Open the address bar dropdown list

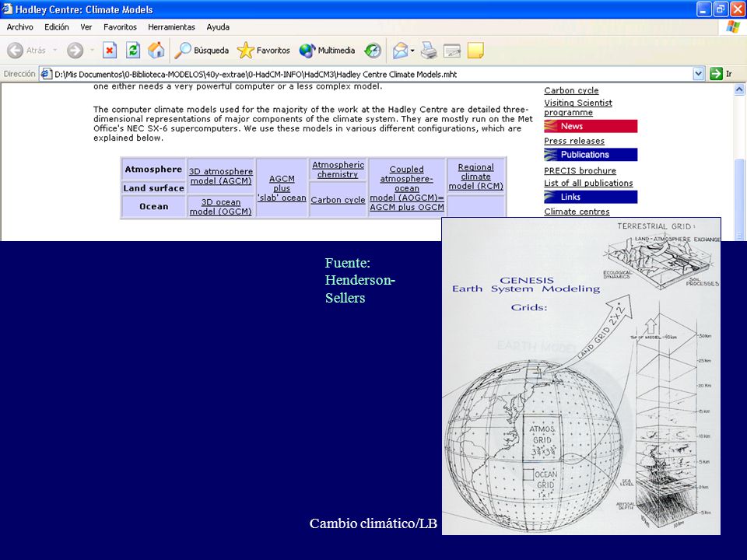(x=699, y=74)
